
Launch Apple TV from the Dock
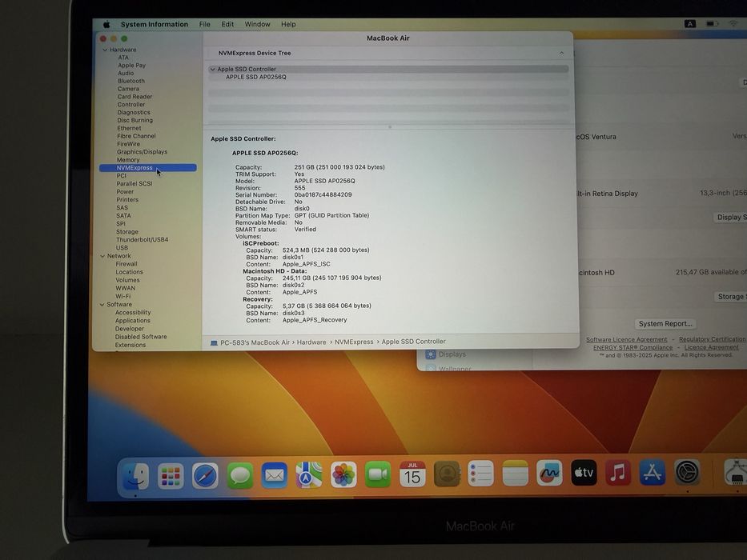584,473
